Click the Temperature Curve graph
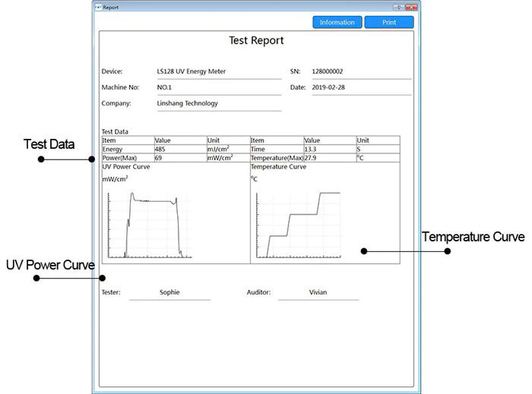The height and width of the screenshot is (394, 532). pos(298,225)
